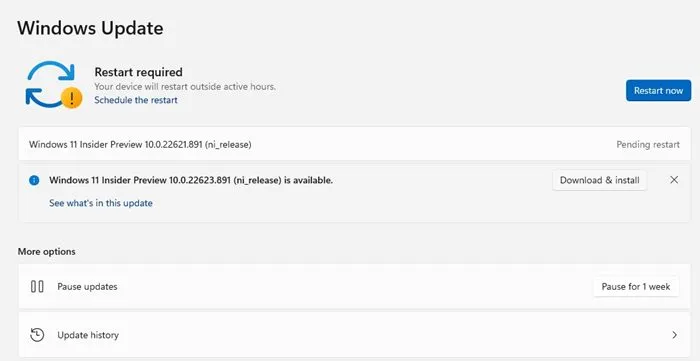Click the blue info icon beside available update
700x361 pixels.
tap(34, 180)
